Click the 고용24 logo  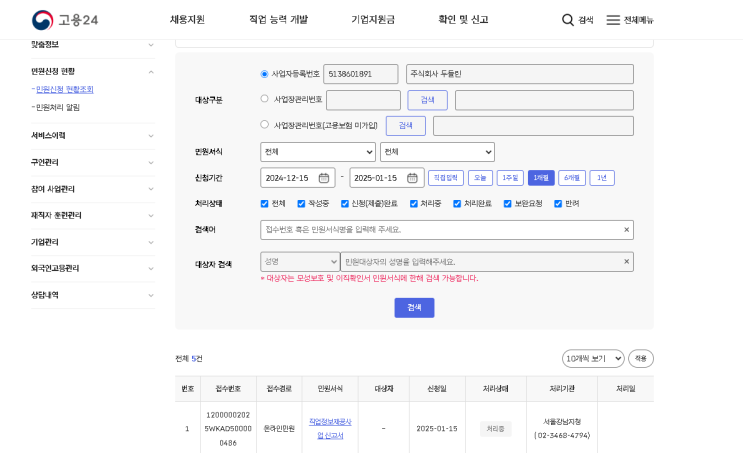[x=65, y=20]
